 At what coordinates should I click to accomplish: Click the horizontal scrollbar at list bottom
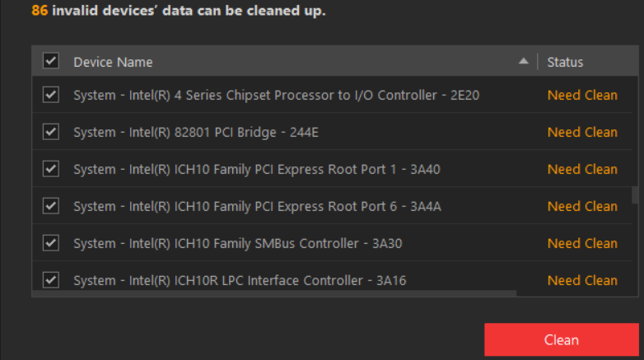[273, 292]
